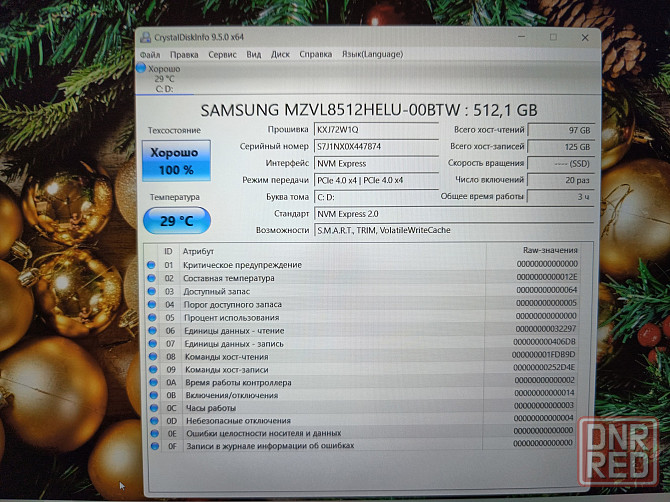Screen dimensions: 670x502
Task: Click the interface field NVM Express
Action: click(x=376, y=163)
